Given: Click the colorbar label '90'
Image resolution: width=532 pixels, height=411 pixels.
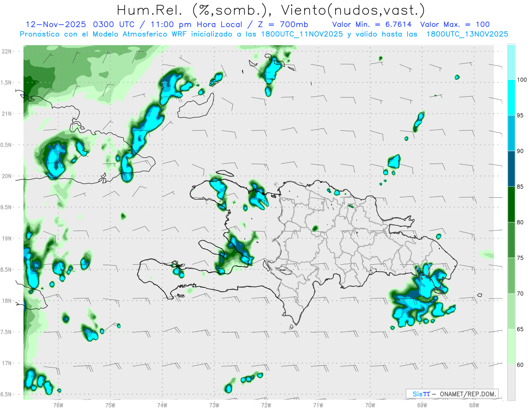Looking at the screenshot, I should coord(520,151).
